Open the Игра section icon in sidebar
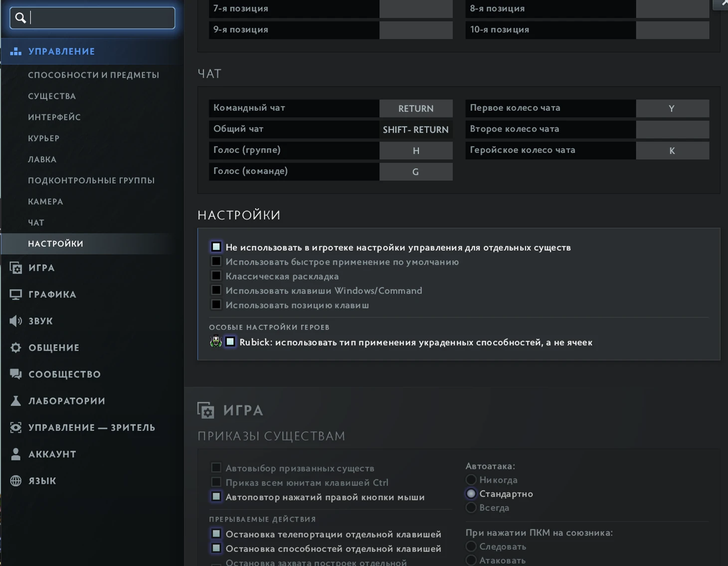 point(16,268)
